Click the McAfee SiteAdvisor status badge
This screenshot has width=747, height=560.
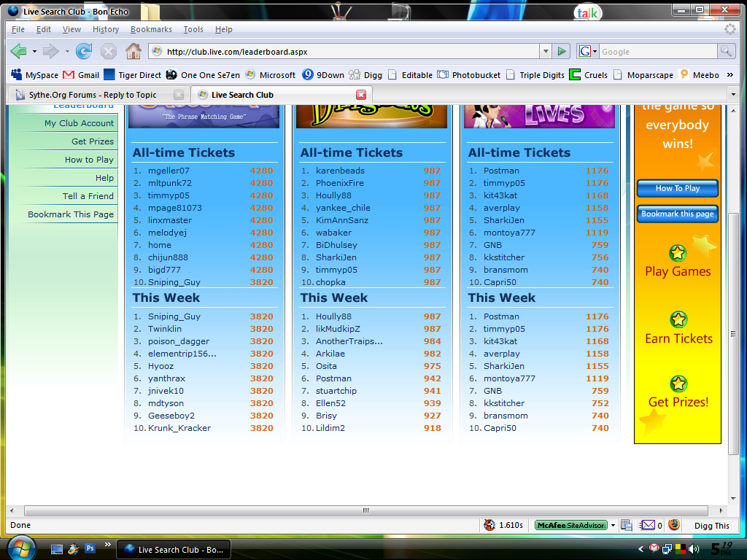pos(570,525)
